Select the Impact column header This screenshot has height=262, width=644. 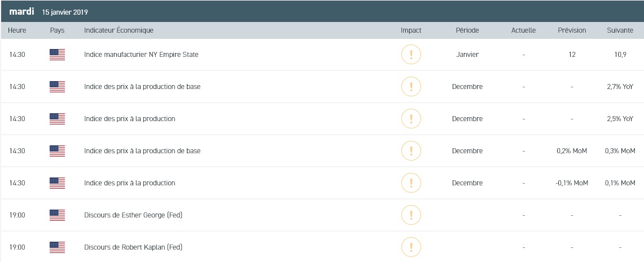[x=411, y=30]
